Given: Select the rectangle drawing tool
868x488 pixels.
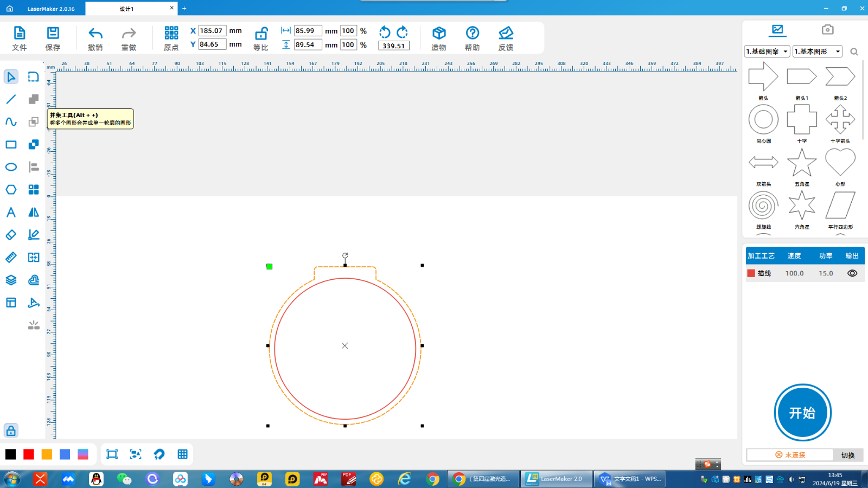Looking at the screenshot, I should (x=11, y=145).
